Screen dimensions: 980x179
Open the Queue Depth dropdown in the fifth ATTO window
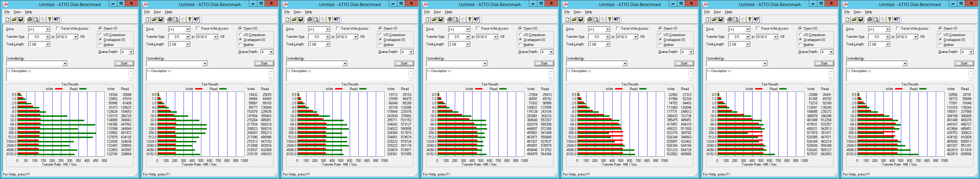pos(691,52)
